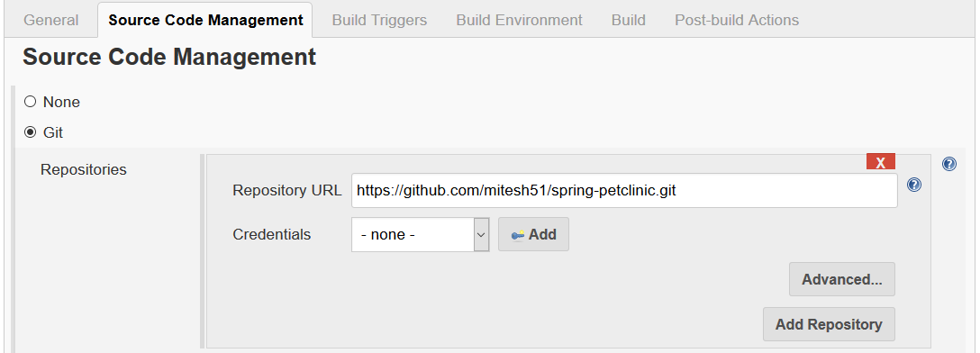This screenshot has height=353, width=980.
Task: Open the help icon for Repositories section
Action: point(948,164)
